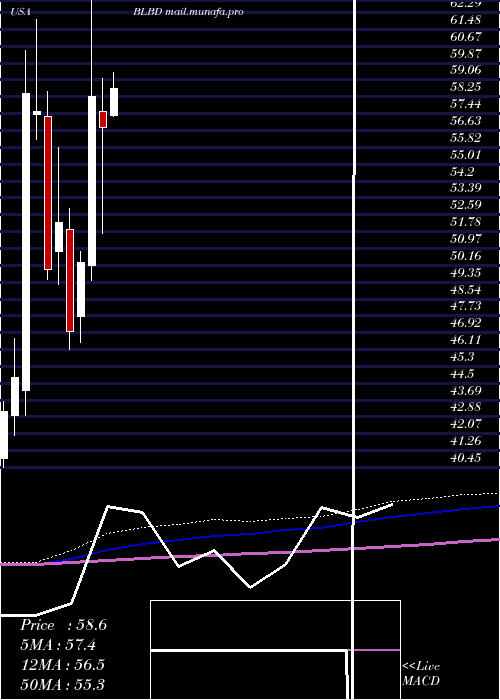Viewport: 500px width, 700px height.
Task: Click the 54.2 price axis label
Action: click(462, 171)
